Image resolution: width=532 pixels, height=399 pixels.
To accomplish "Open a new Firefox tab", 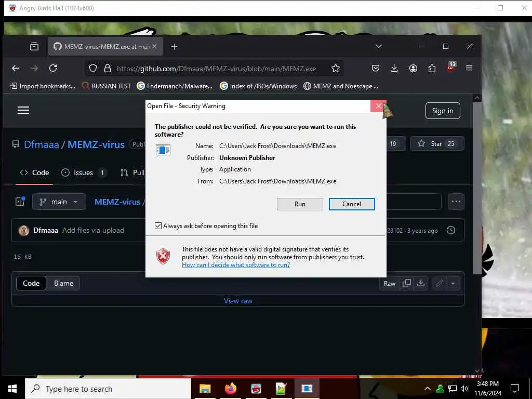I will (175, 46).
